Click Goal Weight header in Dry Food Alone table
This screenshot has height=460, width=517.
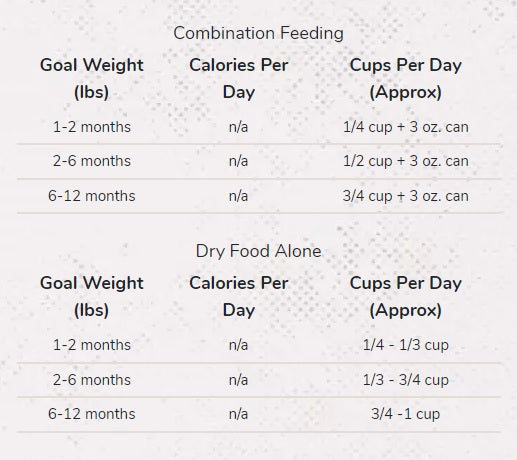tap(92, 296)
